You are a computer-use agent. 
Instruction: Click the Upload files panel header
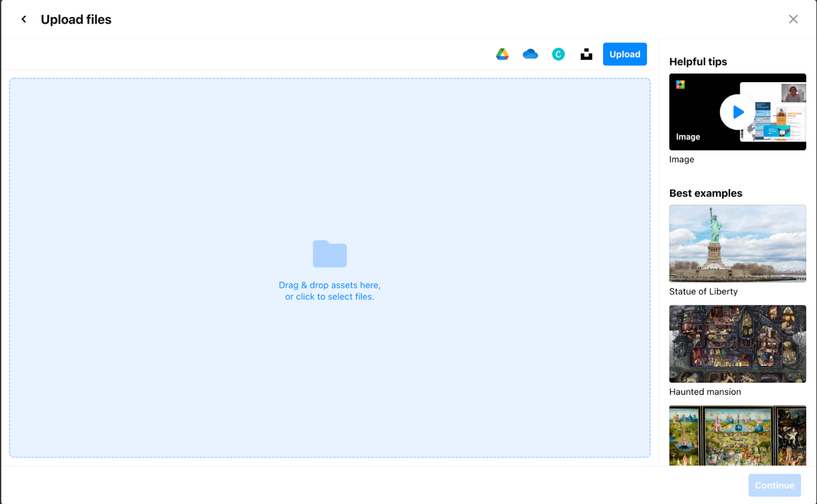click(76, 19)
